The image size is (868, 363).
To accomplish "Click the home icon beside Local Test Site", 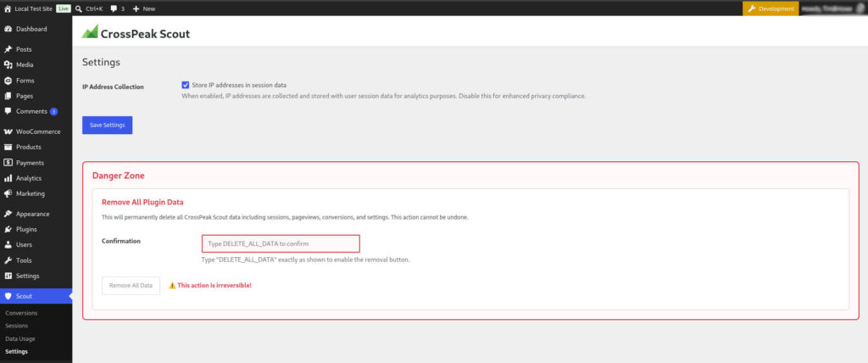I will [8, 8].
